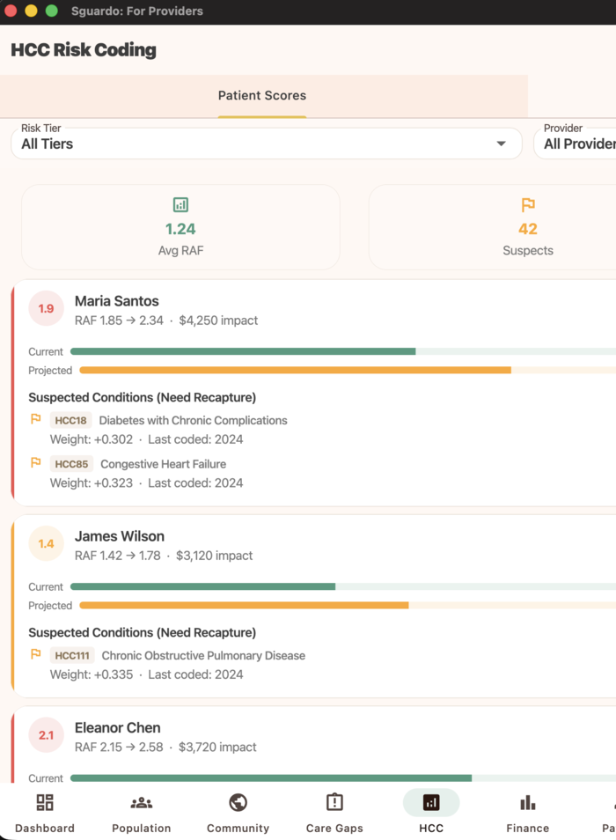The height and width of the screenshot is (840, 616).
Task: Switch to the Patient Scores tab
Action: (x=262, y=96)
